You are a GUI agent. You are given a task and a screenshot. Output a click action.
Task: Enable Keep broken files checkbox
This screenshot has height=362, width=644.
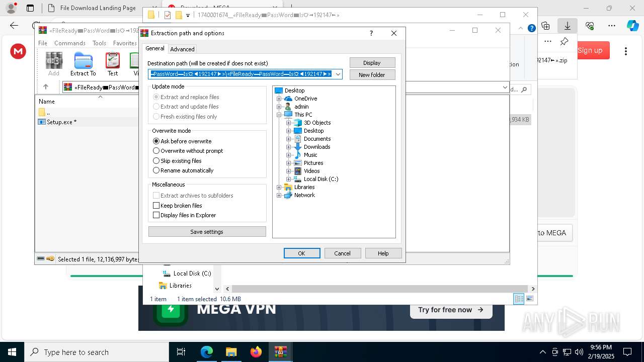click(x=156, y=206)
